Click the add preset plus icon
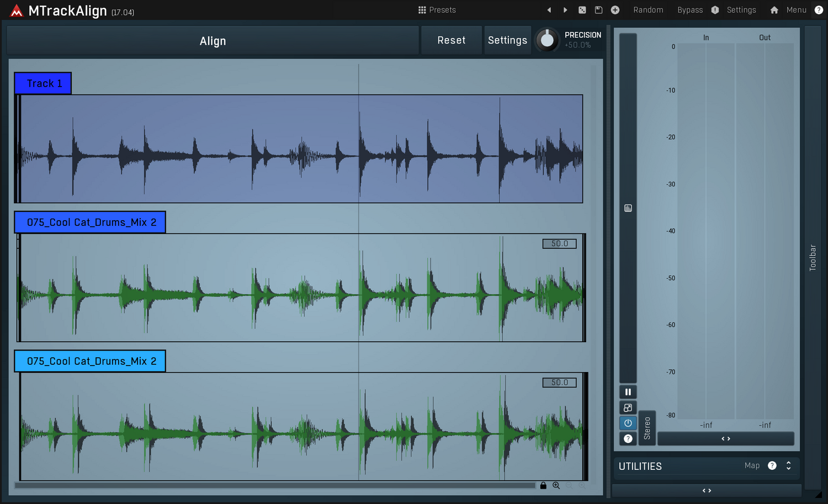The height and width of the screenshot is (504, 828). point(615,10)
